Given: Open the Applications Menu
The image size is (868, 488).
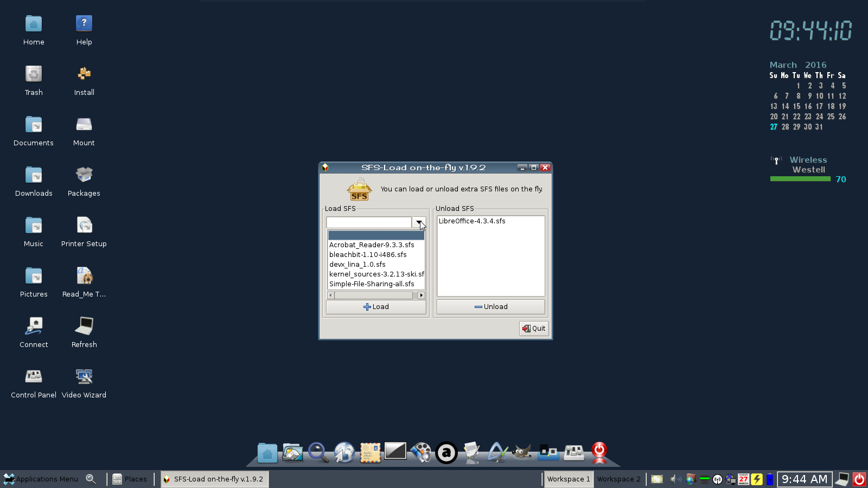Looking at the screenshot, I should point(41,479).
